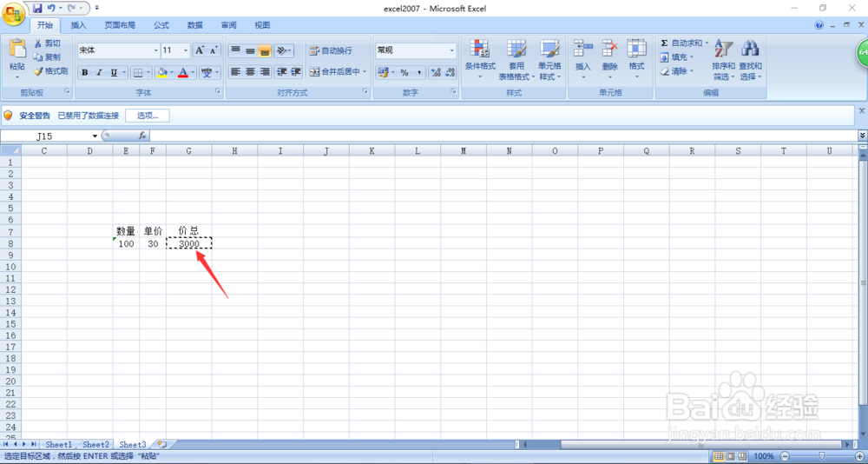The width and height of the screenshot is (868, 464).
Task: Open 套用表格格式 table styles
Action: tap(516, 59)
